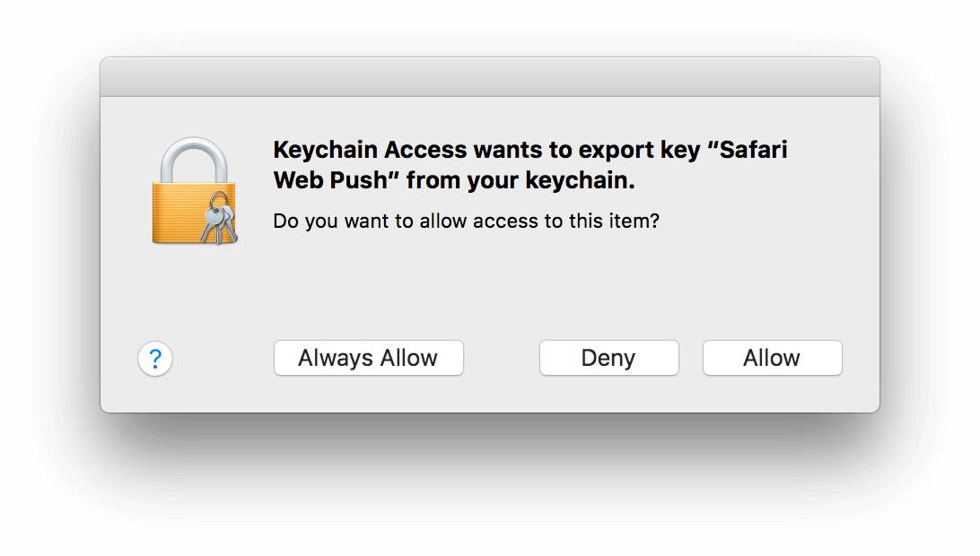Allow the key export once
This screenshot has width=980, height=556.
tap(772, 358)
